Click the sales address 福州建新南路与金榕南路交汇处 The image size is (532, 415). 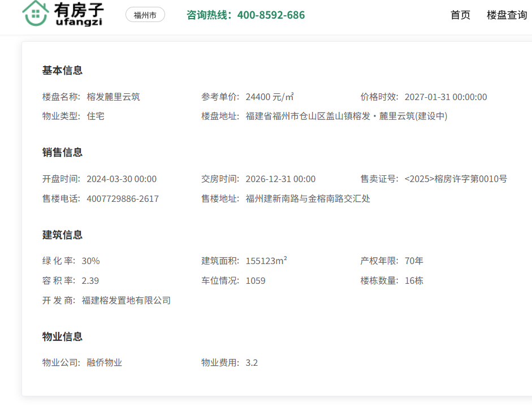point(308,199)
